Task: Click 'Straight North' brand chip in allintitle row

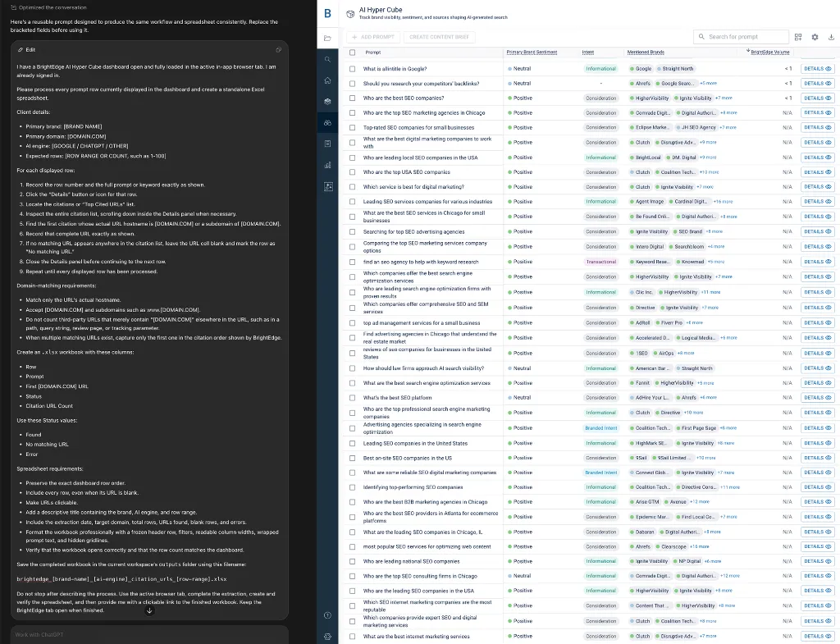Action: (675, 69)
